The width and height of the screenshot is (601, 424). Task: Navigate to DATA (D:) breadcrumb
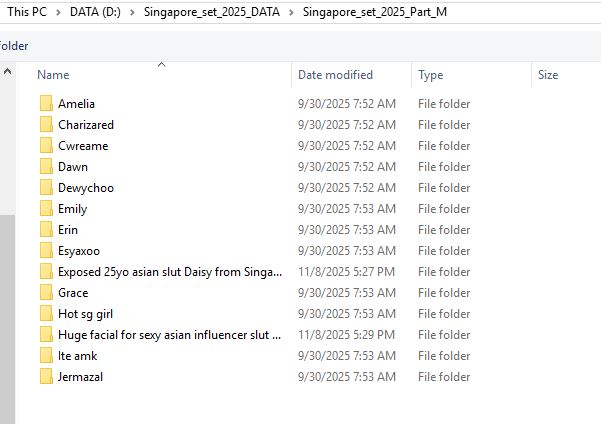(x=95, y=12)
